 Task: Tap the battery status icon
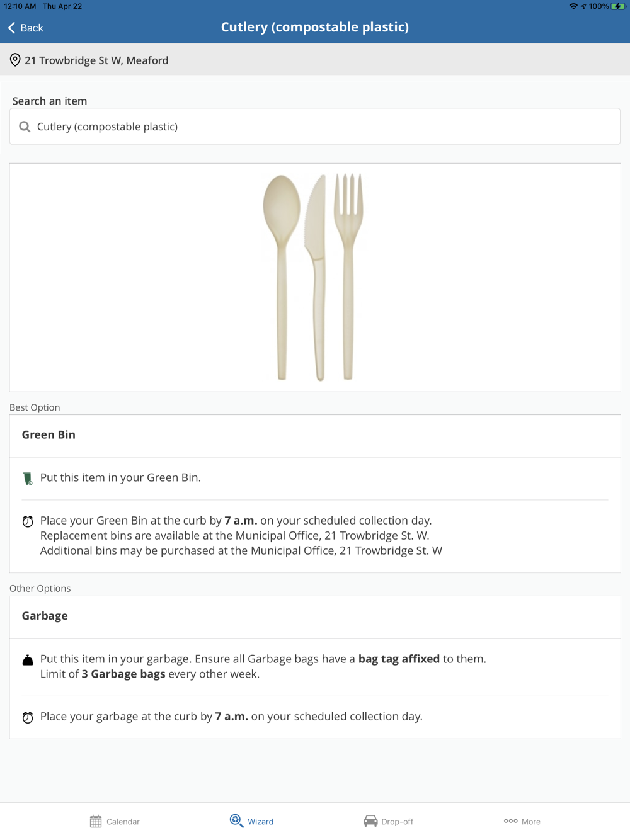pos(617,6)
